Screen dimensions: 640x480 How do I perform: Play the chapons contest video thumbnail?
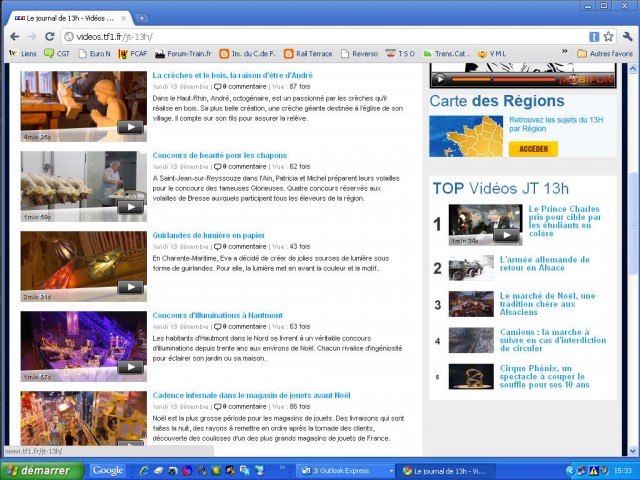[x=84, y=186]
